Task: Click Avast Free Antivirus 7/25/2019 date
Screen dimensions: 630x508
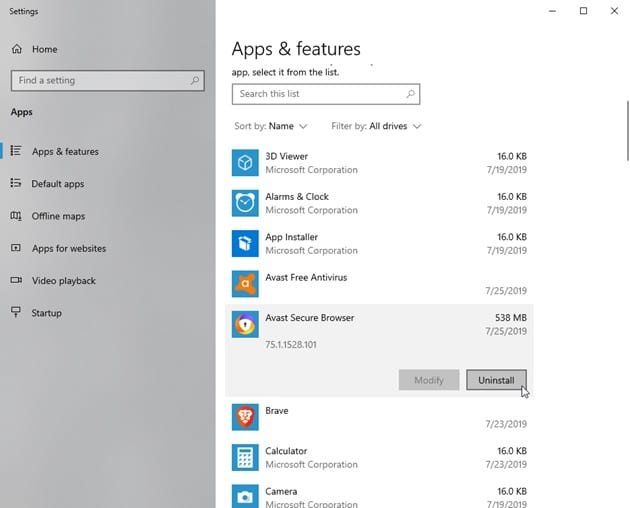Action: 506,291
